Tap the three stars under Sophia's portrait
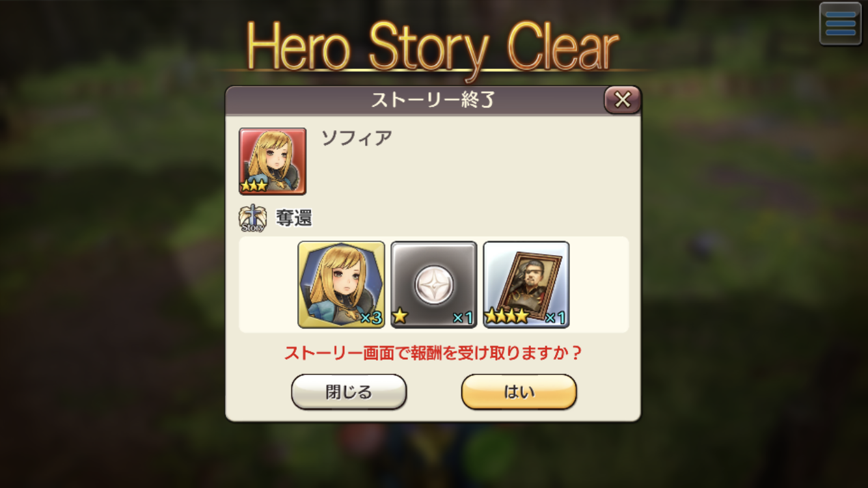This screenshot has height=488, width=868. 254,185
